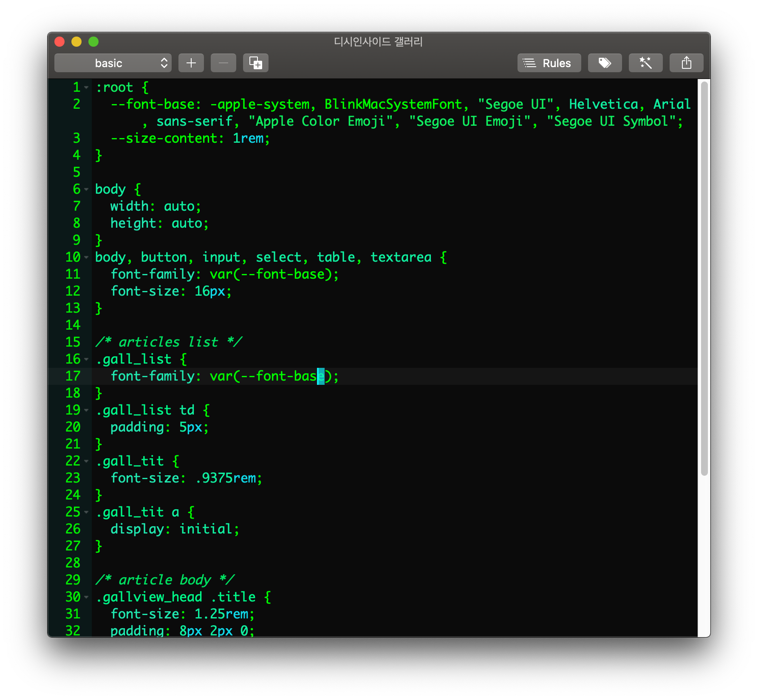Click the plus icon to add style
This screenshot has width=758, height=700.
coord(191,63)
